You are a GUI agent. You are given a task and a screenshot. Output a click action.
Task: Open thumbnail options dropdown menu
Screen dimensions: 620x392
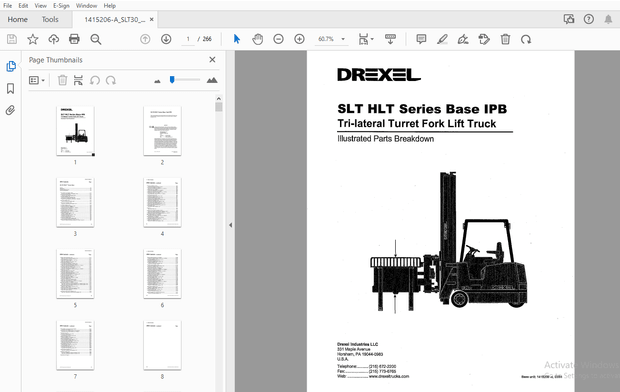tap(37, 80)
